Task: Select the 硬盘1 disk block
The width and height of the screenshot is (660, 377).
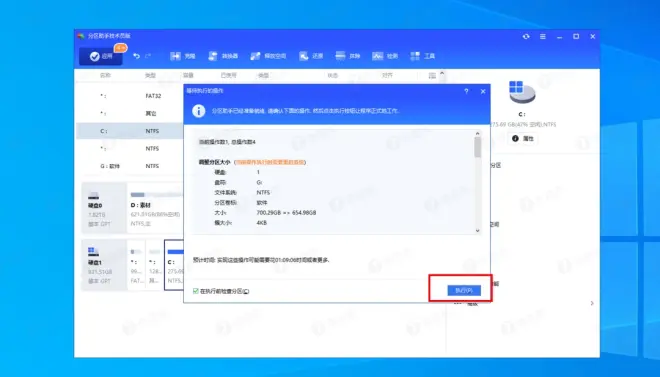Action: coord(104,265)
